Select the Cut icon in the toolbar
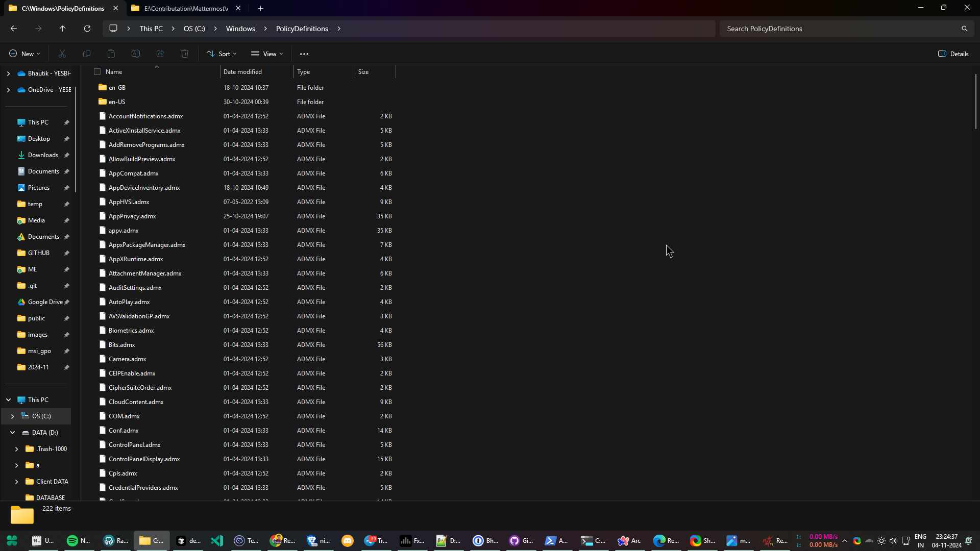The width and height of the screenshot is (980, 551). tap(62, 54)
